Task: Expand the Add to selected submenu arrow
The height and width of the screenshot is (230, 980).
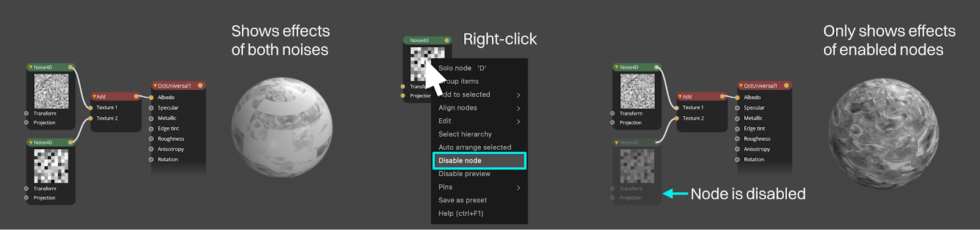Action: click(518, 95)
